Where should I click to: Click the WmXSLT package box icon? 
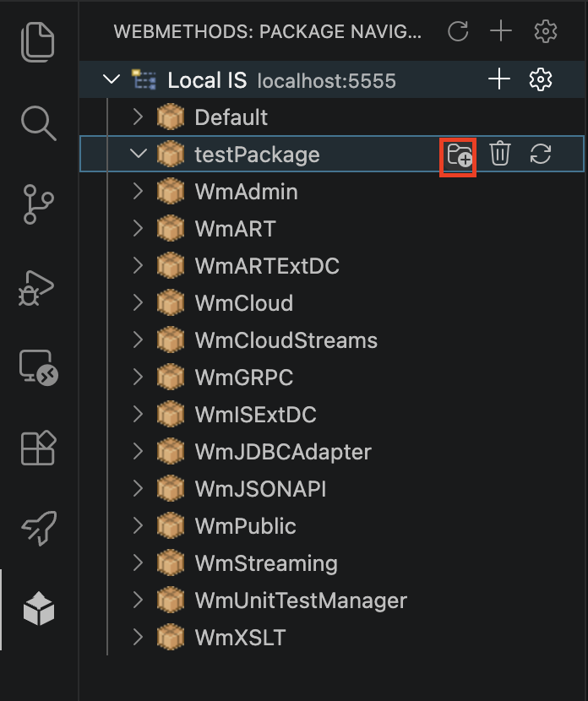coord(171,637)
